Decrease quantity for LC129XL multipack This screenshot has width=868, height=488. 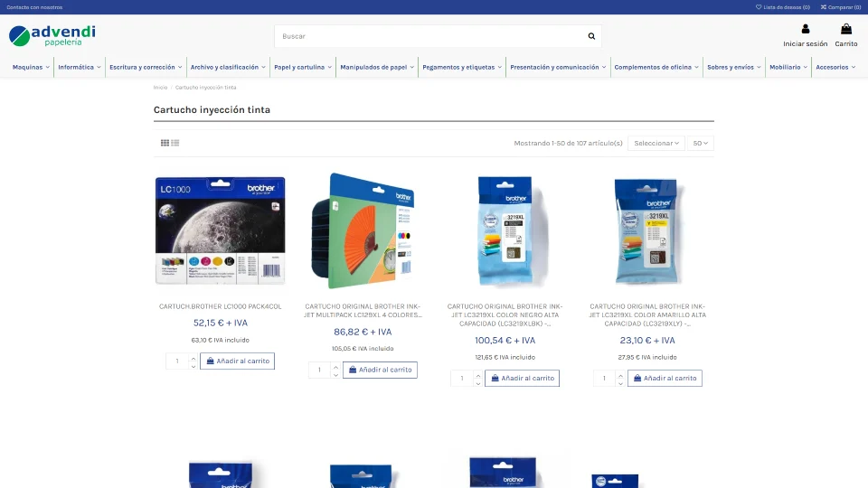(335, 374)
